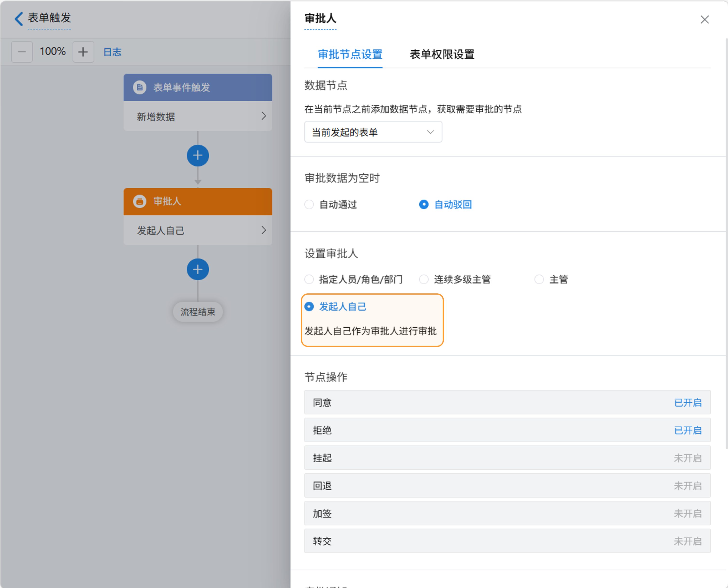The width and height of the screenshot is (728, 588).
Task: Switch to 审批节点设置 tab
Action: point(350,54)
